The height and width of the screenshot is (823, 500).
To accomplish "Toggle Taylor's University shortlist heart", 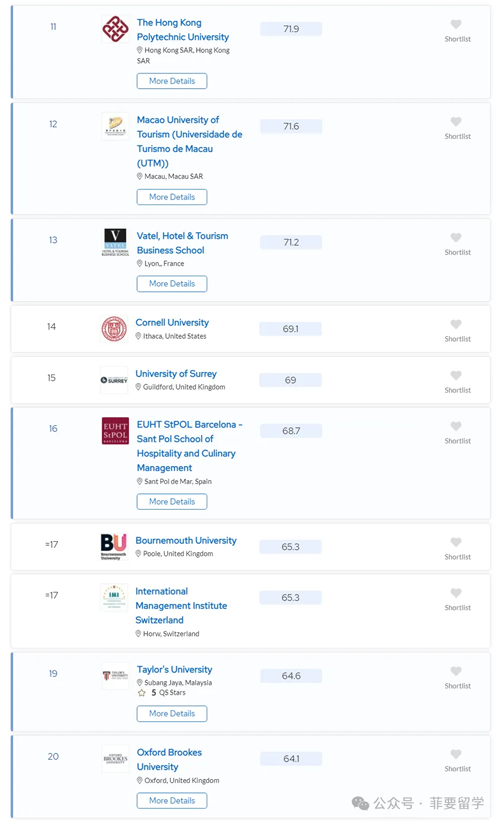I will pyautogui.click(x=456, y=671).
